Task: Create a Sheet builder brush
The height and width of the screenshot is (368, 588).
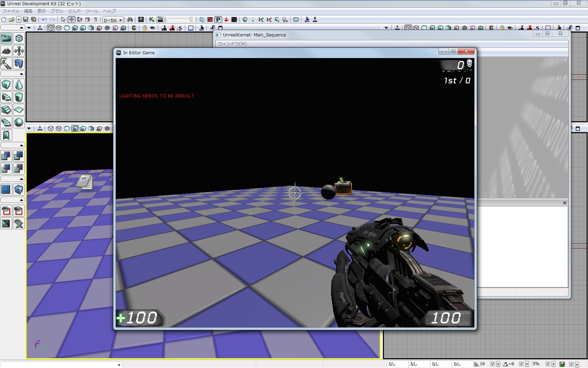Action: [x=19, y=110]
